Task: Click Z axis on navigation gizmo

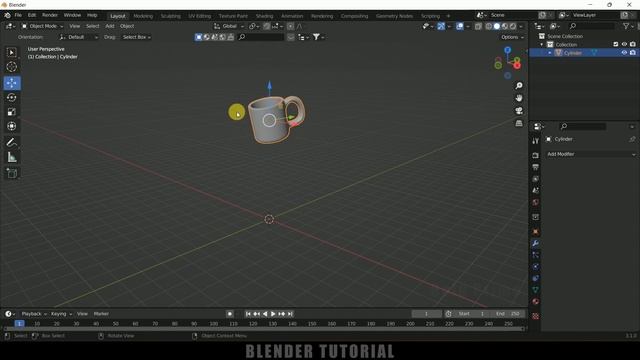Action: [x=507, y=50]
